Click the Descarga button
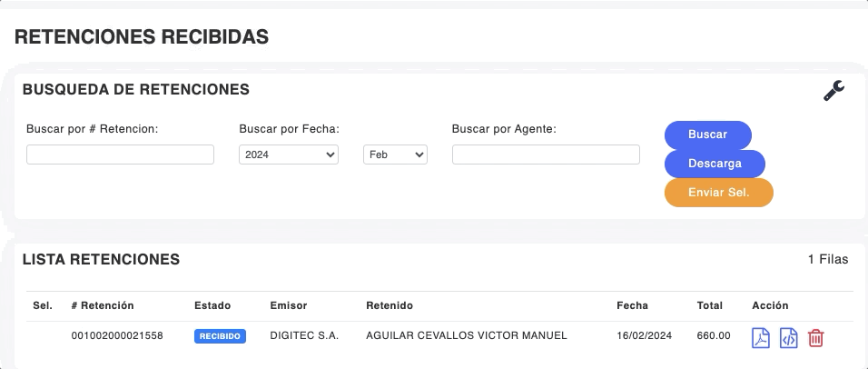This screenshot has width=868, height=369. 715,164
